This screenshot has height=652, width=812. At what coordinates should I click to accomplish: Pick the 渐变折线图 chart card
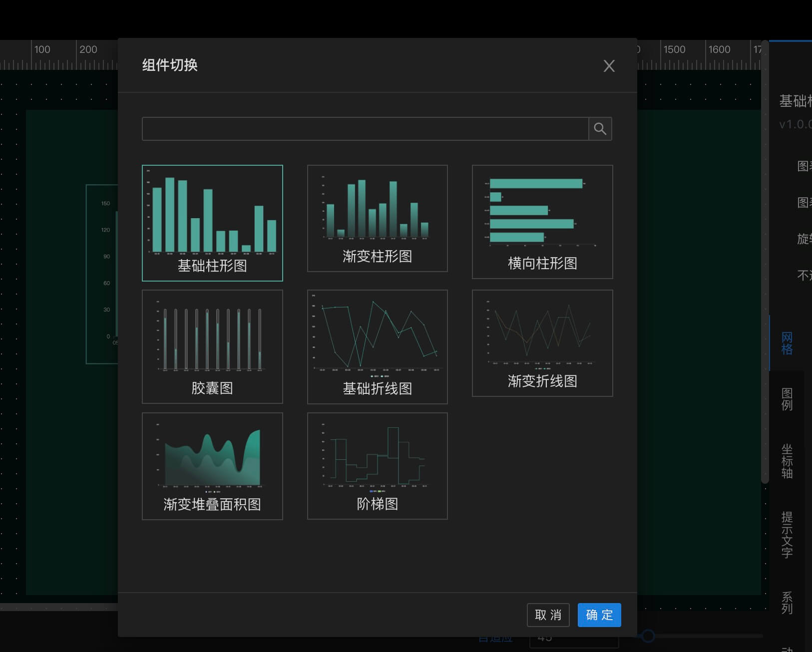pyautogui.click(x=542, y=343)
